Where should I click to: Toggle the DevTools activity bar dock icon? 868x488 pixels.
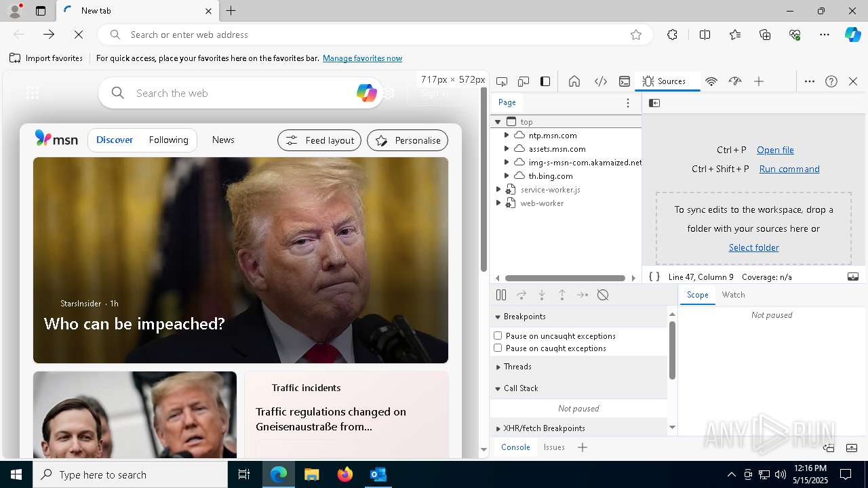tap(545, 81)
